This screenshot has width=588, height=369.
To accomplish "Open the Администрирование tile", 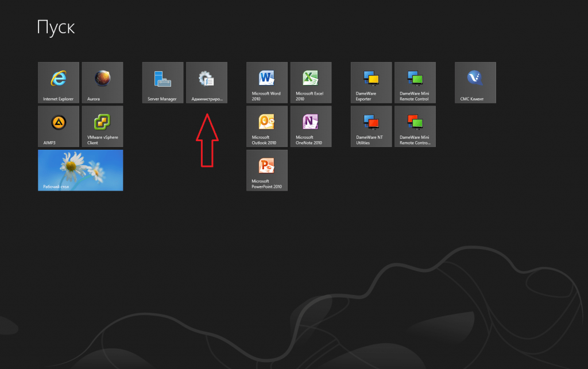I will (x=207, y=83).
